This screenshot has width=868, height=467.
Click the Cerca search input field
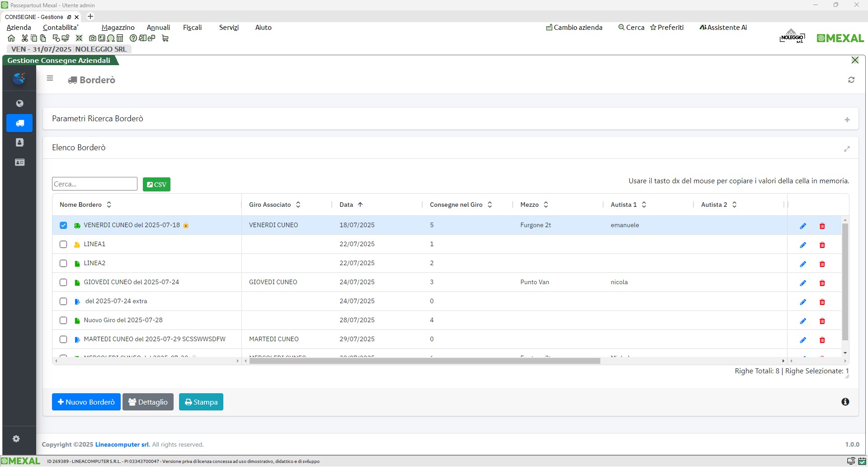click(94, 184)
